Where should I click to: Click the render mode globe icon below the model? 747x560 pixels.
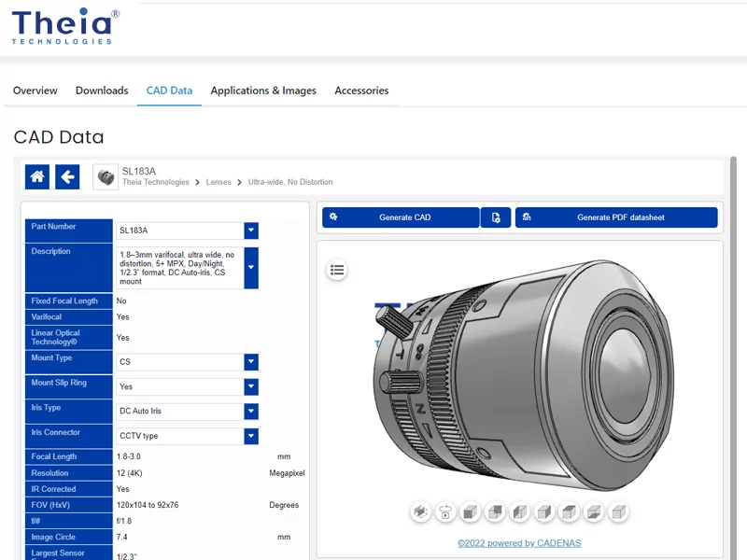420,511
